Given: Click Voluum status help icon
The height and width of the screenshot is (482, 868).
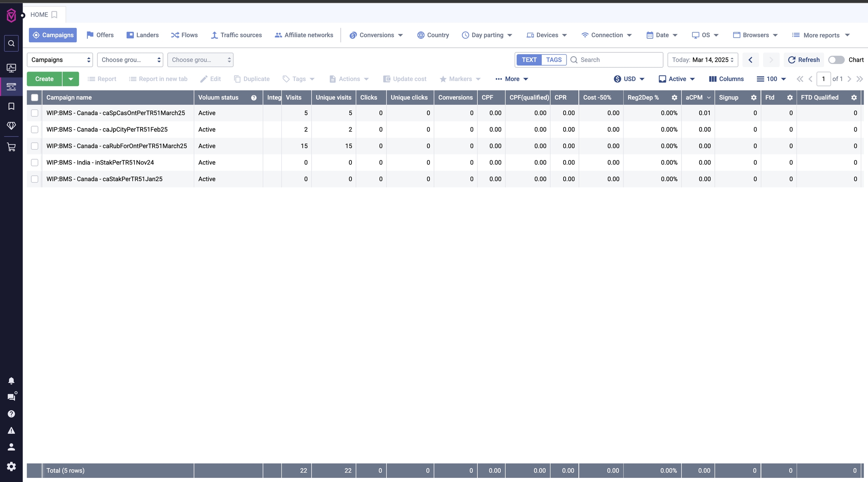Looking at the screenshot, I should pos(254,98).
